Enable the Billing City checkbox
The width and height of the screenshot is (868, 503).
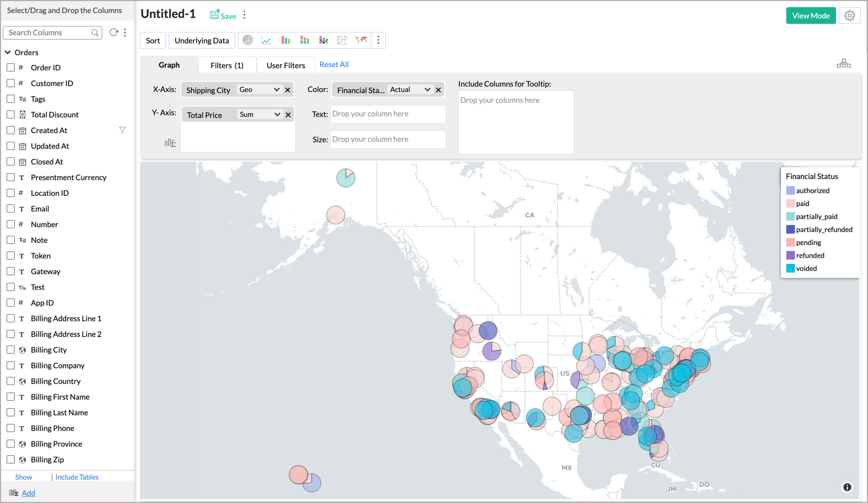point(11,350)
